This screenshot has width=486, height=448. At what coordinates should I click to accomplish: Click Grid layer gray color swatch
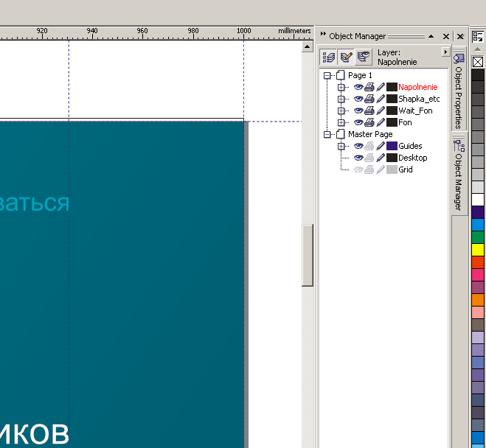[x=392, y=169]
